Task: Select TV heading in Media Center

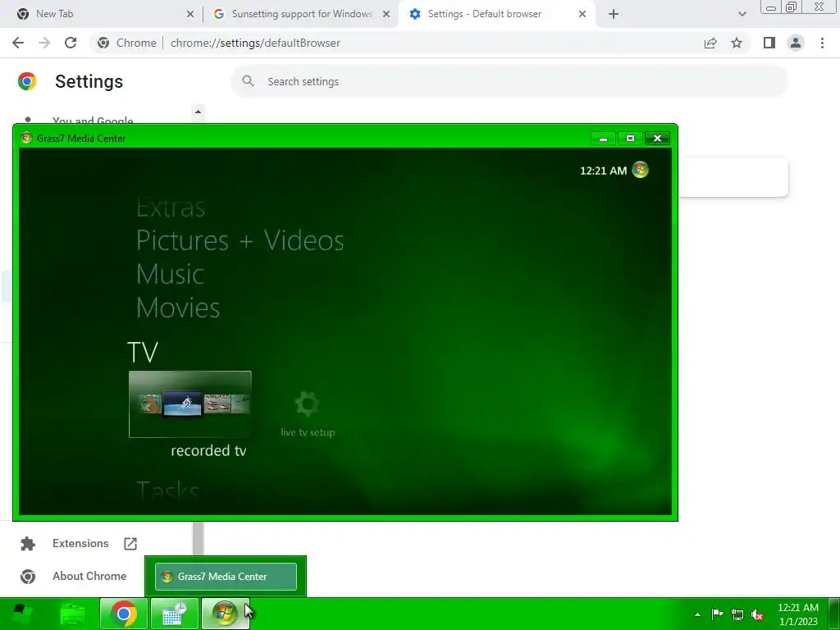Action: point(143,353)
